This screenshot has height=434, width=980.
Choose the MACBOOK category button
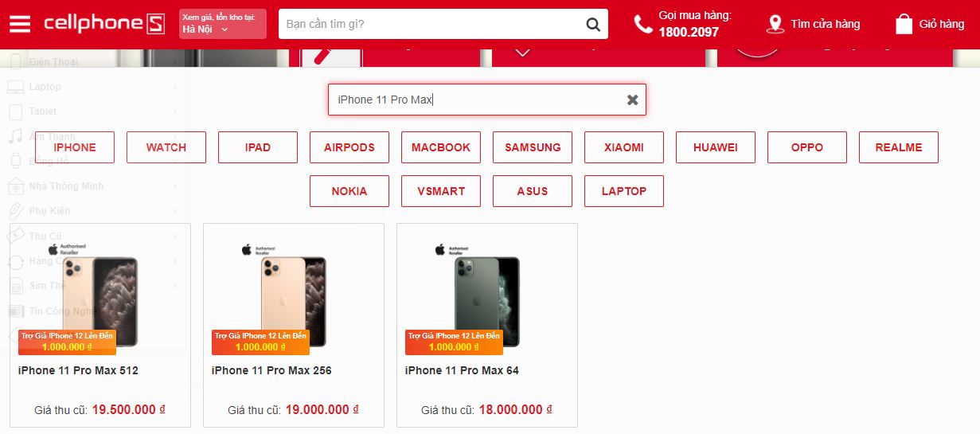click(441, 147)
